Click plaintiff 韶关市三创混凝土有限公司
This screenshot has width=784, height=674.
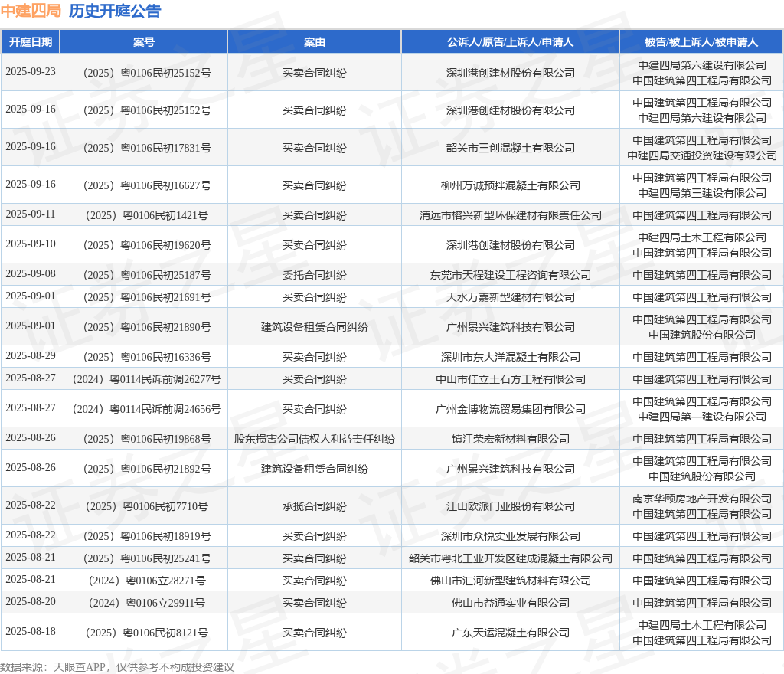pyautogui.click(x=511, y=148)
